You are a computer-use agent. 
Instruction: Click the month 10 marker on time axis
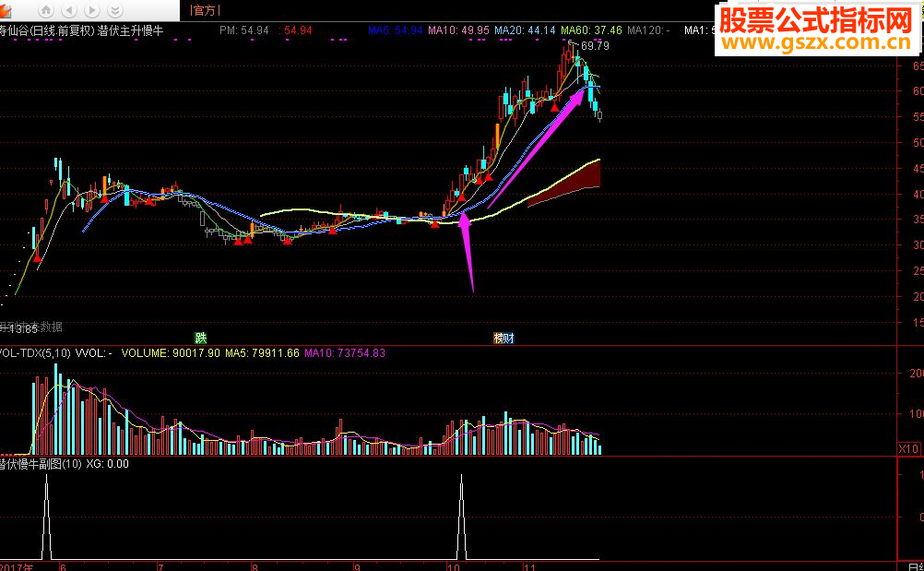pyautogui.click(x=453, y=567)
